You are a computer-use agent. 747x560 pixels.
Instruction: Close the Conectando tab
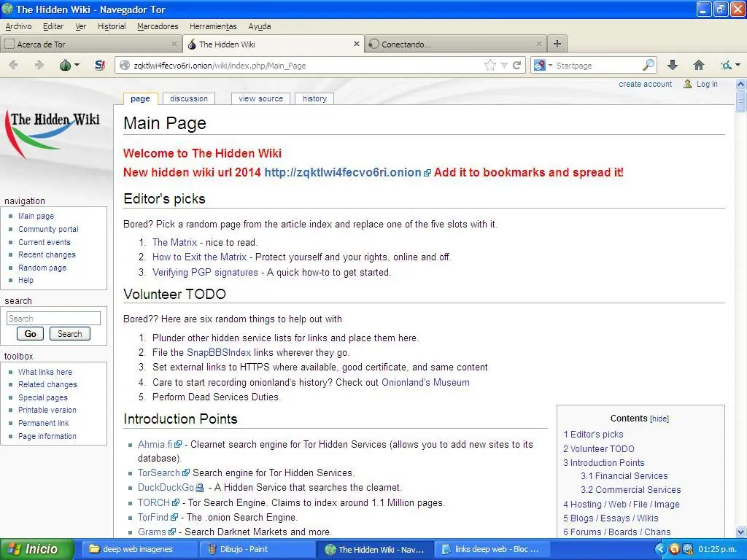(539, 44)
